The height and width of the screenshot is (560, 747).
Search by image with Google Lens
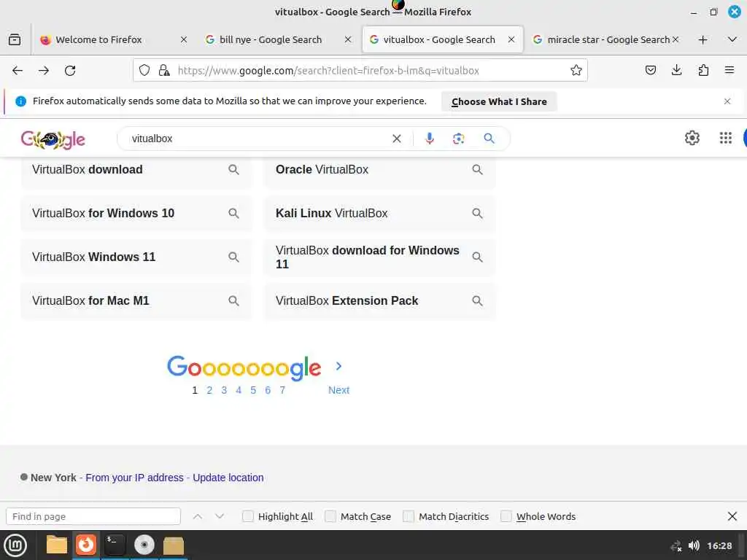(458, 139)
